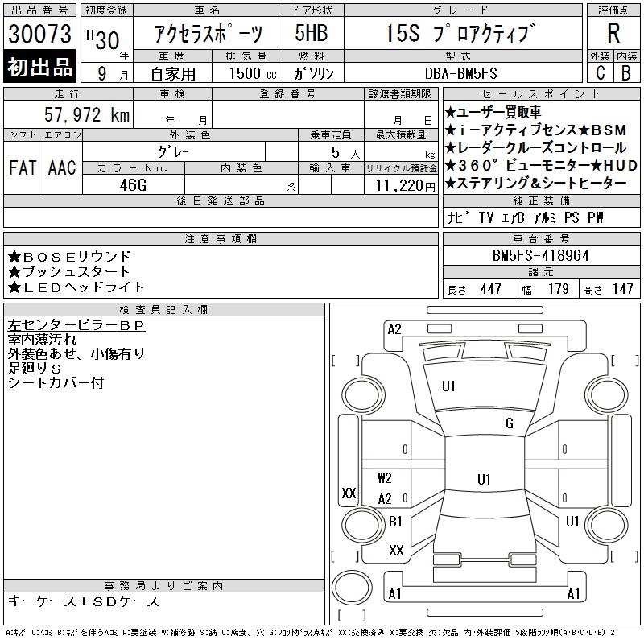Click the registration month "9"
The image size is (644, 644).
click(x=102, y=73)
